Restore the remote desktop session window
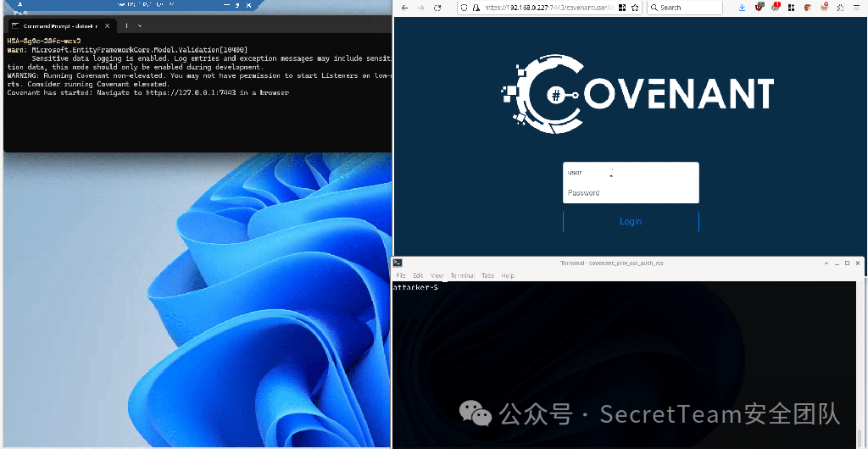 tap(238, 4)
